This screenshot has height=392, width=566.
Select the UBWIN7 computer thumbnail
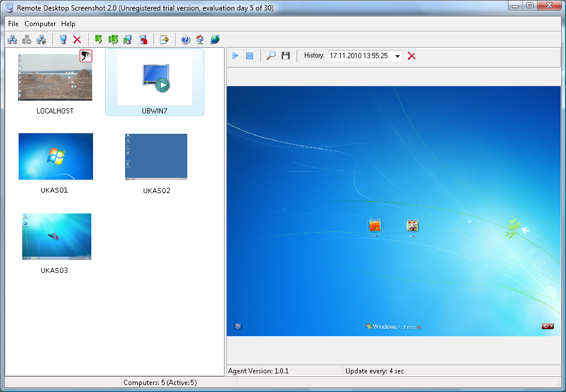click(x=155, y=83)
